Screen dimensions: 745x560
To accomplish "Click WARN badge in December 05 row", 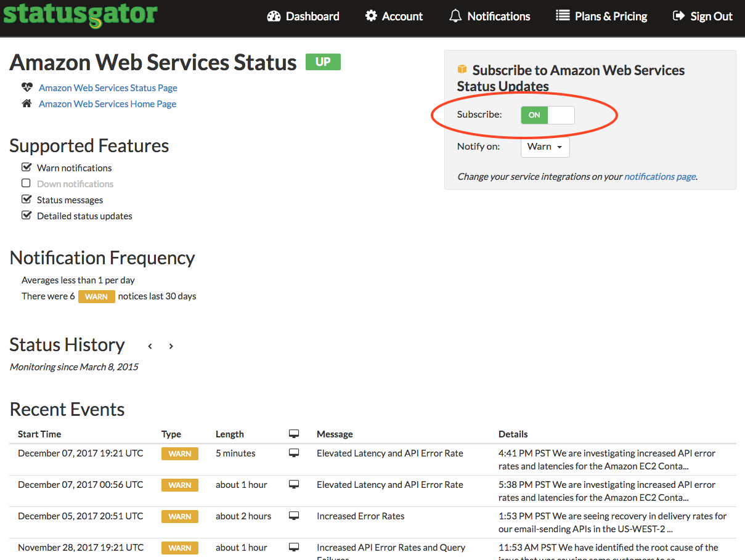I will [x=179, y=516].
